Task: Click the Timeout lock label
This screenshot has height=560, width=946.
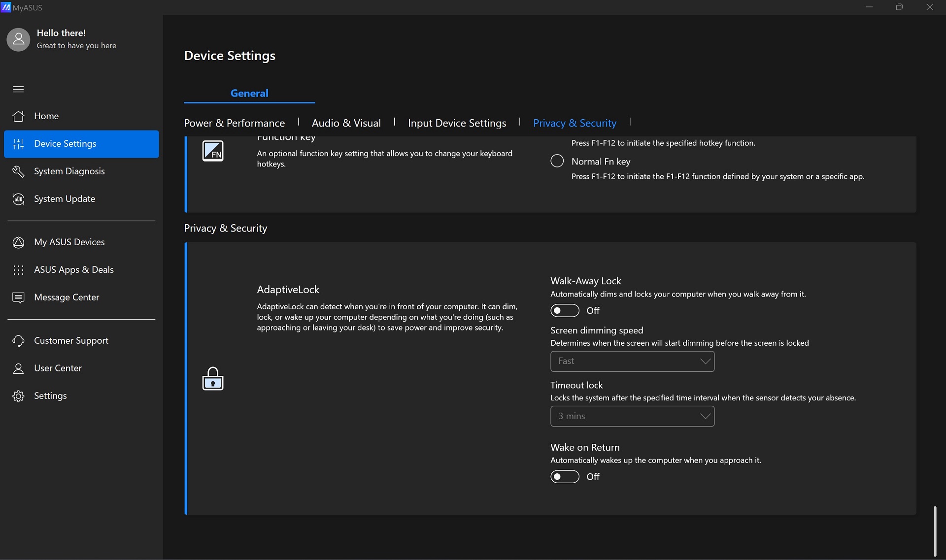Action: [576, 385]
